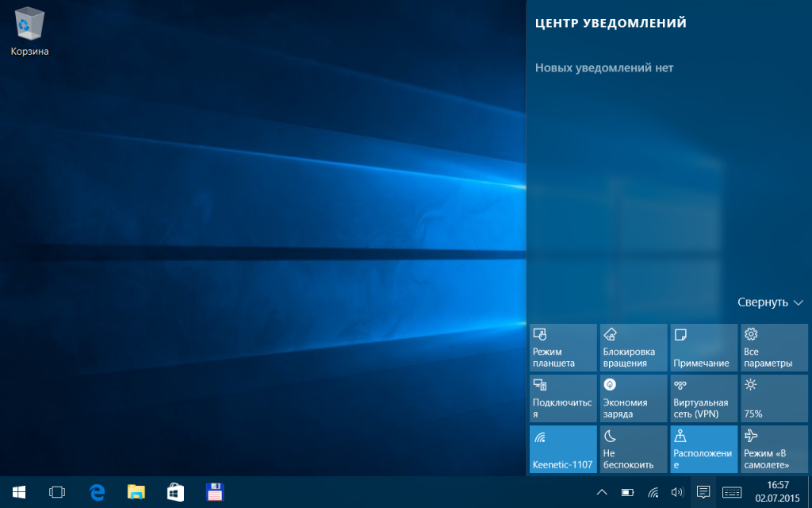Turn on airplane mode (Режим «В самолете»)
812x508 pixels.
point(774,449)
